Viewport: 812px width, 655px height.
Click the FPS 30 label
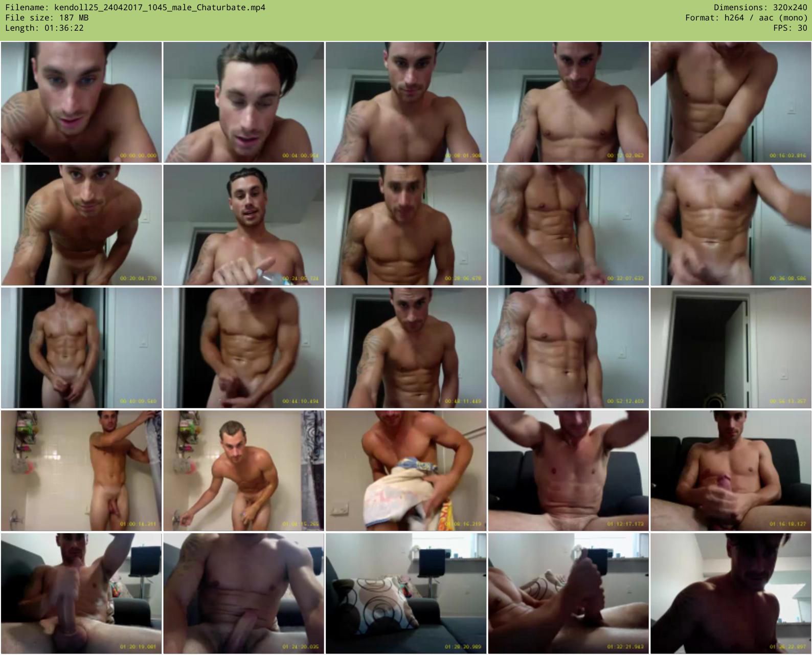[x=790, y=28]
